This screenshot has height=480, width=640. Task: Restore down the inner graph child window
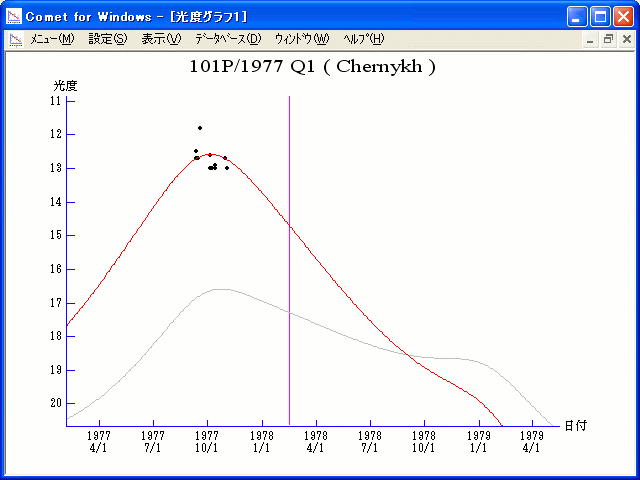(x=608, y=39)
